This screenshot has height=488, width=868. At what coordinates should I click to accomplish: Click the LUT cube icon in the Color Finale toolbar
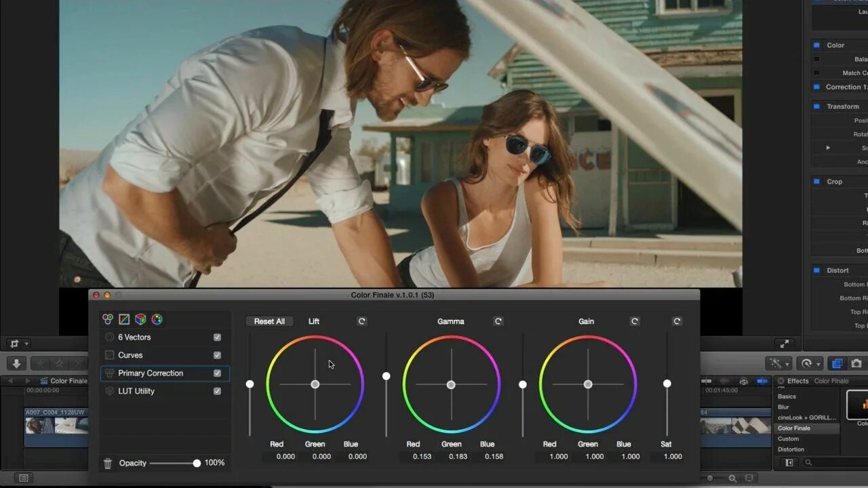tap(140, 319)
